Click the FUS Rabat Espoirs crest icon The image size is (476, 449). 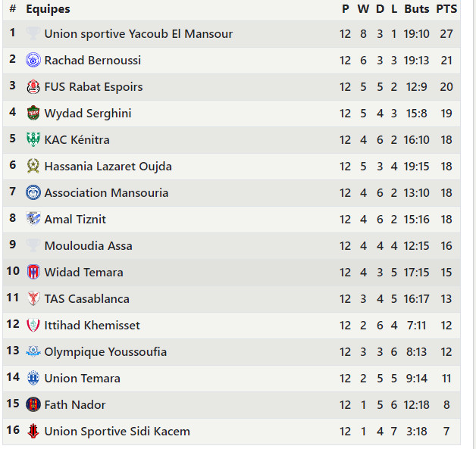coord(33,86)
